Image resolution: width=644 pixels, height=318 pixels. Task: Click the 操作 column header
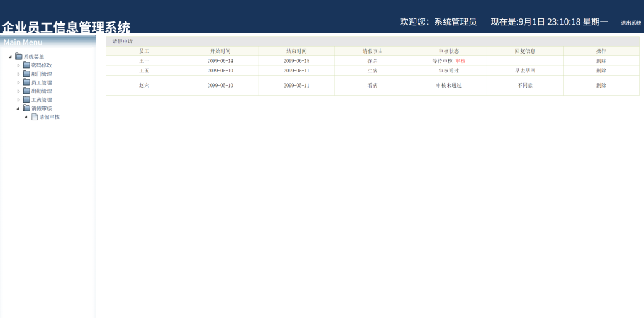pos(601,51)
